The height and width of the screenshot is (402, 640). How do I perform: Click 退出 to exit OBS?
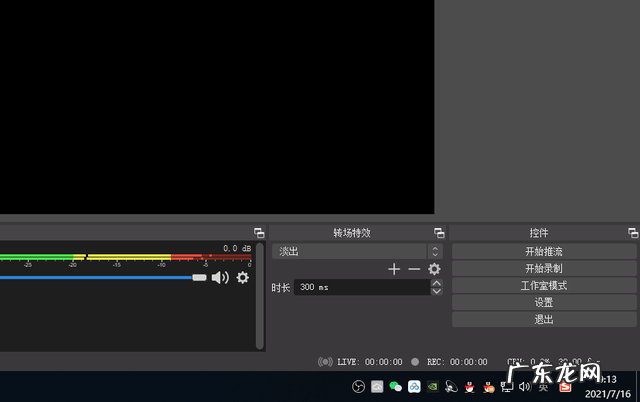pyautogui.click(x=543, y=319)
